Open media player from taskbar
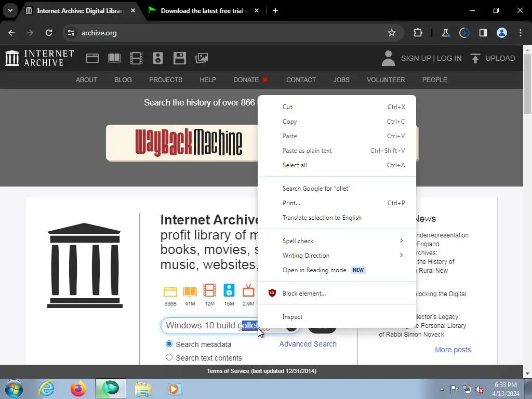 click(175, 389)
